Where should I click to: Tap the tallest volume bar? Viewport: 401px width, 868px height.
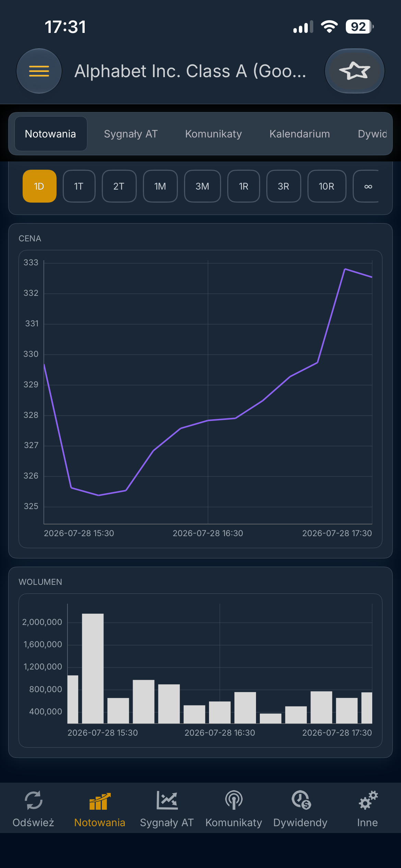pos(93,668)
